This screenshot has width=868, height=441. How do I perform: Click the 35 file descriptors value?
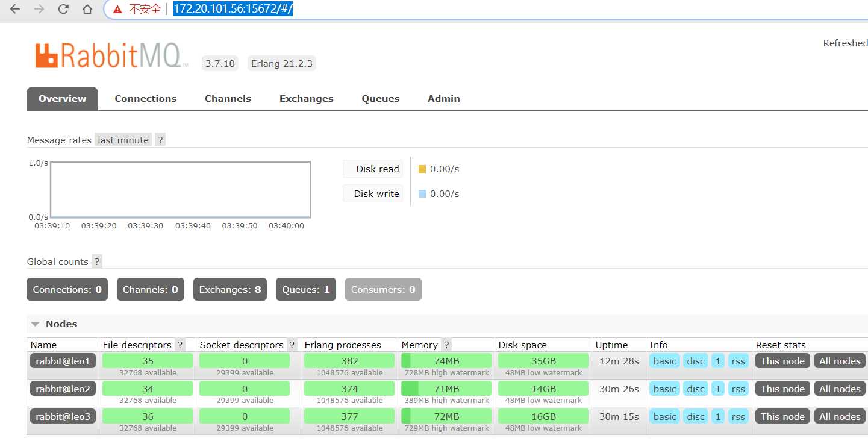point(148,361)
